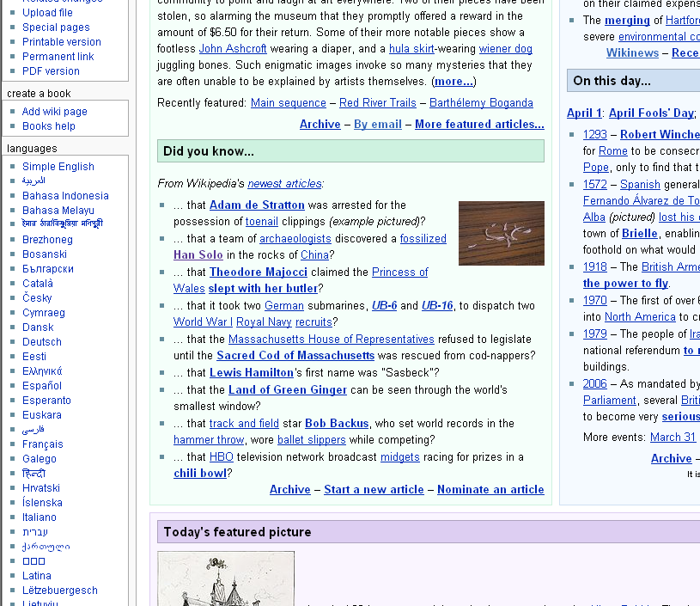
Task: Switch to Italiano
Action: coord(40,517)
